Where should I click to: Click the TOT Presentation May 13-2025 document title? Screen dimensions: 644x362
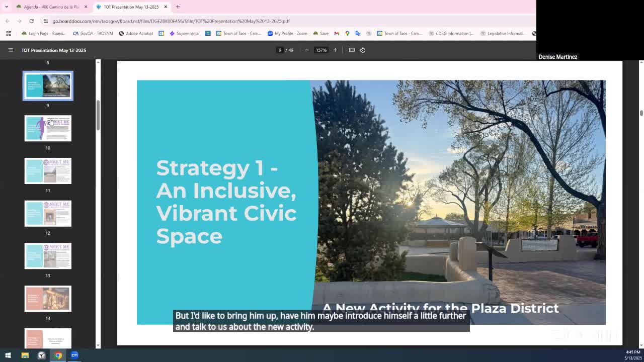tap(54, 50)
